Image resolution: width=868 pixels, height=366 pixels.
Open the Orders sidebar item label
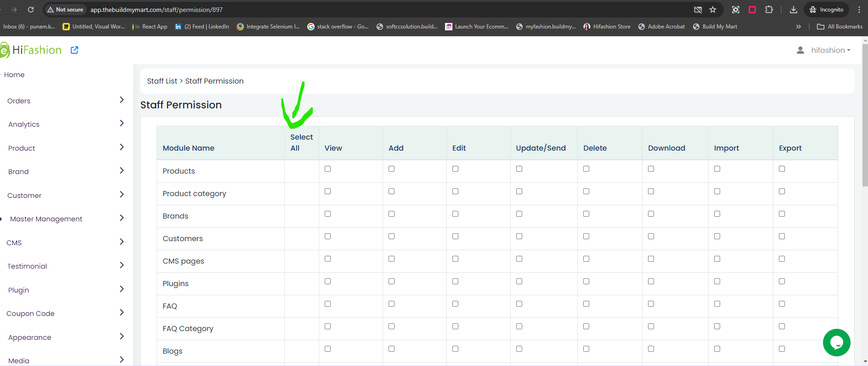point(19,101)
